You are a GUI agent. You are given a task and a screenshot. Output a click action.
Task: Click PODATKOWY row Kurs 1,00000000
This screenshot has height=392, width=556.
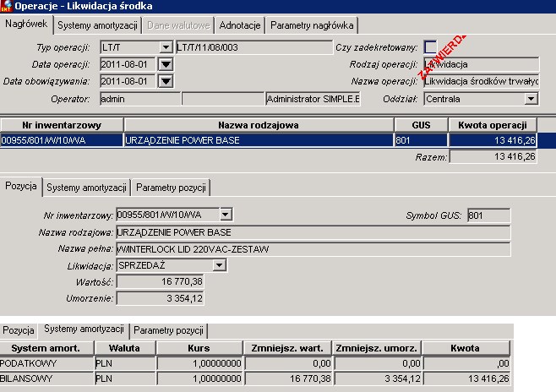click(199, 363)
